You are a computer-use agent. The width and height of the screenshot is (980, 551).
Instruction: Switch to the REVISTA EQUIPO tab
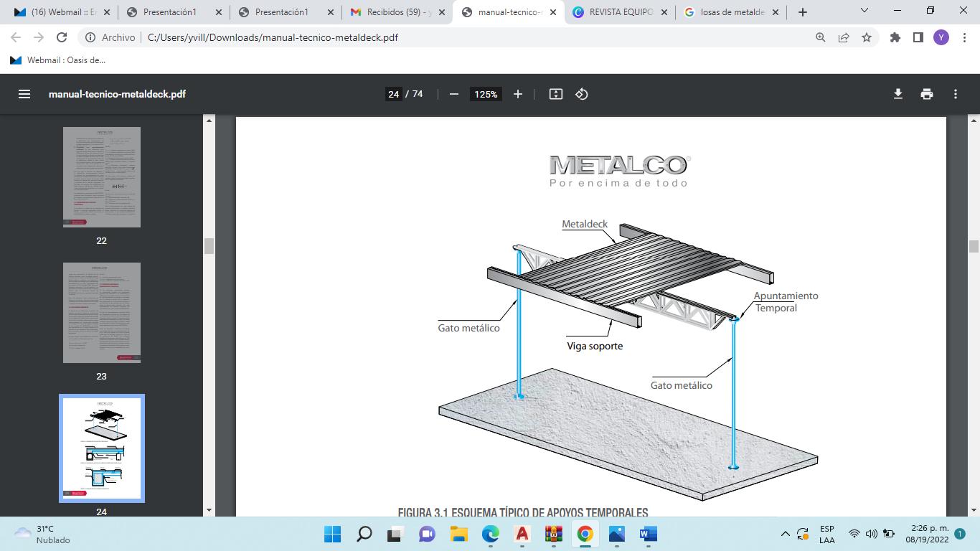[620, 12]
